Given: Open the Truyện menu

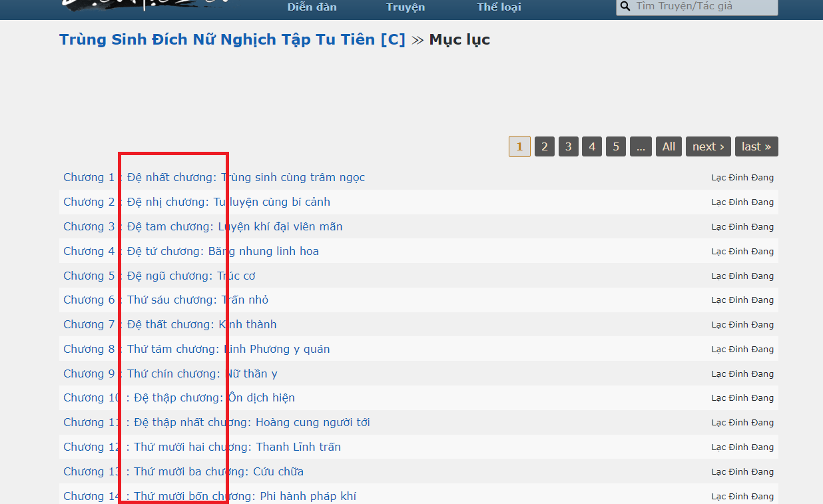Looking at the screenshot, I should (405, 7).
